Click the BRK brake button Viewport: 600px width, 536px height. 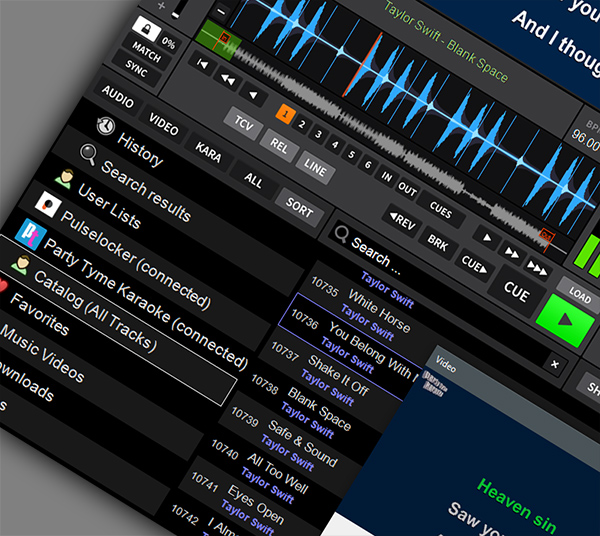(438, 243)
